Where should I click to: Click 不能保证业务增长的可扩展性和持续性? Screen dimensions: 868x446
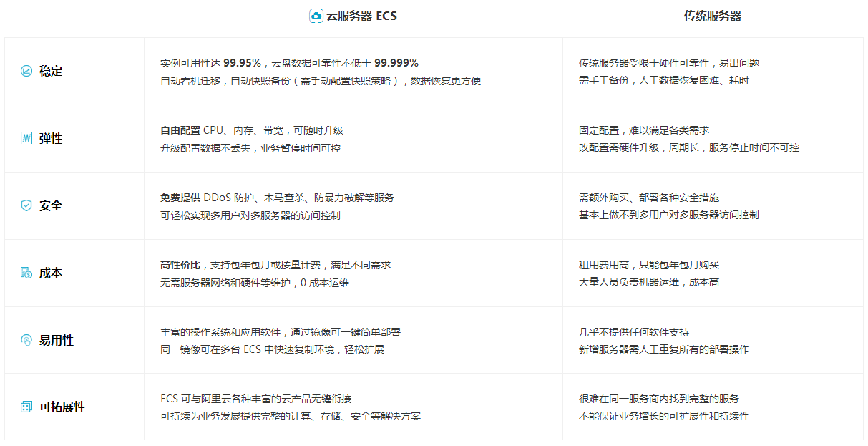point(664,416)
